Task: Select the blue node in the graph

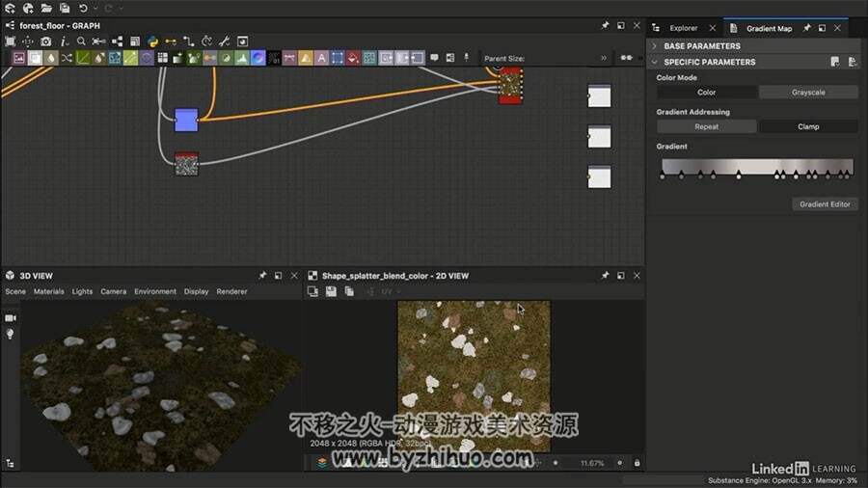Action: pos(186,120)
